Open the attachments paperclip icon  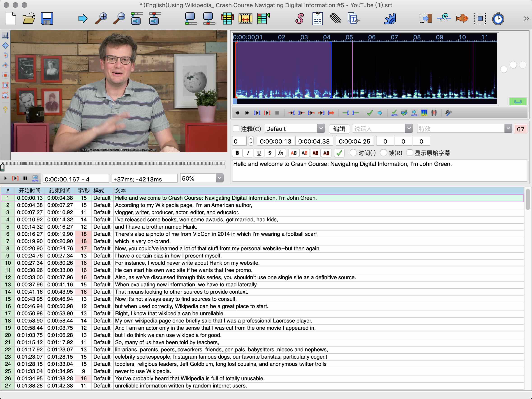click(x=335, y=19)
